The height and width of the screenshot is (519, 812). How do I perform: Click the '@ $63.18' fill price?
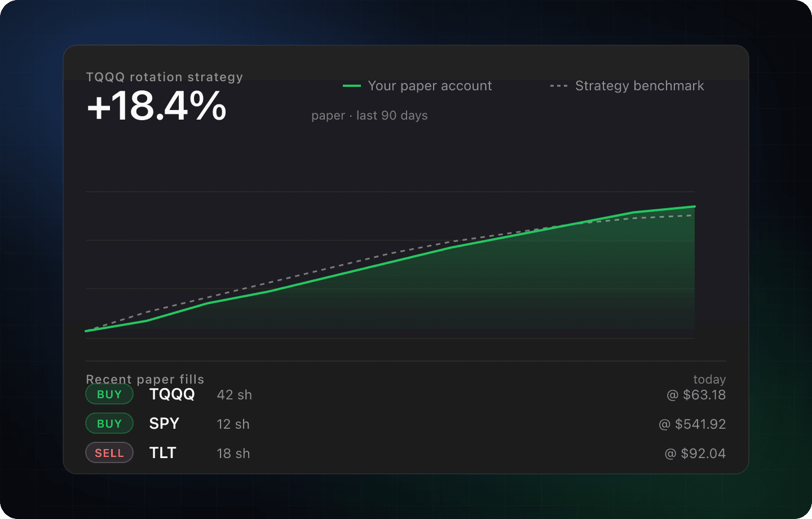(x=696, y=395)
